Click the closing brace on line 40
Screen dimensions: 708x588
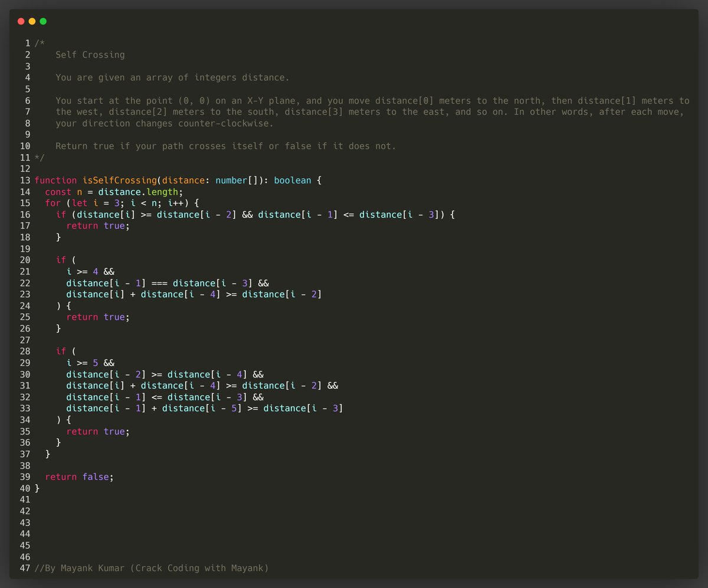(x=37, y=488)
